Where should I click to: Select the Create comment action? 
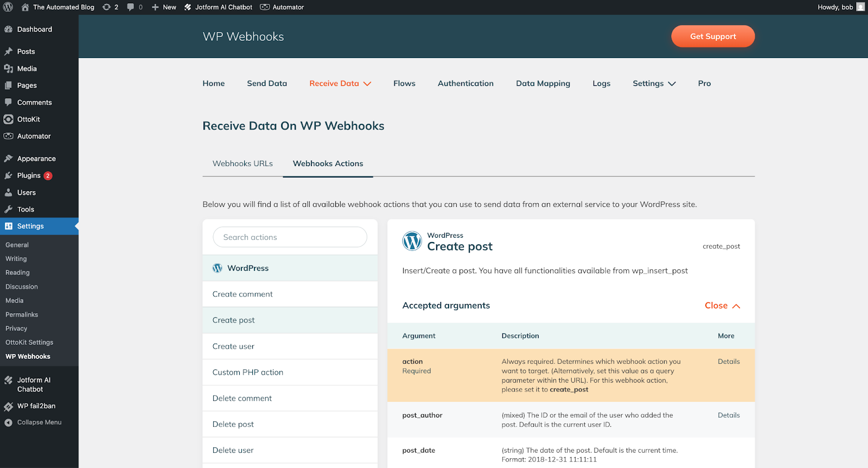tap(290, 294)
